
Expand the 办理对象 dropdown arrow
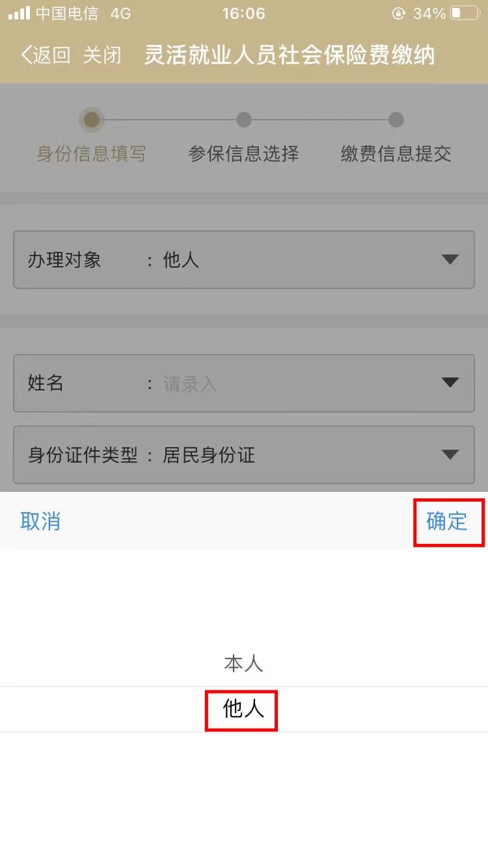[450, 260]
